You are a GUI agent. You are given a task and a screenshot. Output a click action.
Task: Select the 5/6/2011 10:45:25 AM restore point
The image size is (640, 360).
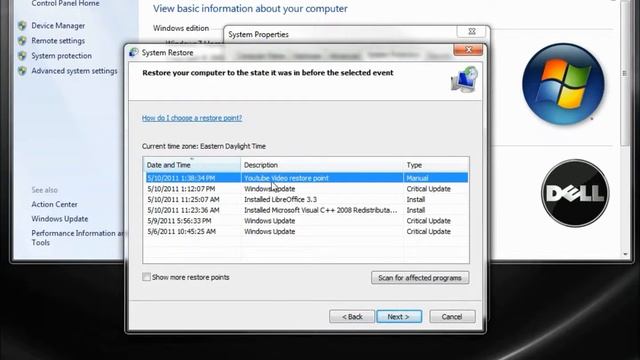[x=307, y=231]
